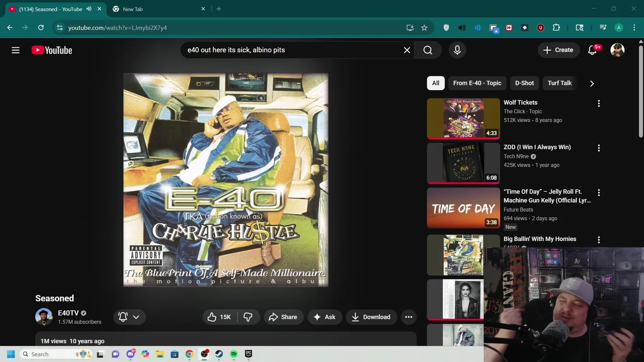The width and height of the screenshot is (644, 362).
Task: Share the Seasoned video
Action: [x=283, y=317]
